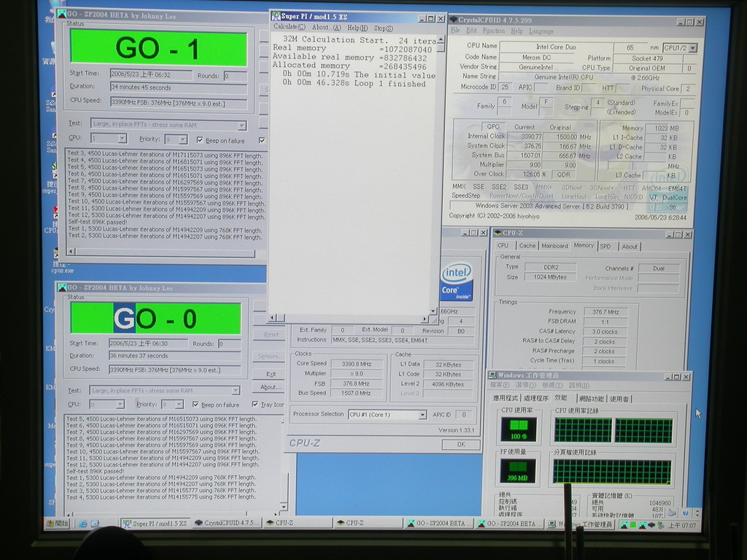Open the 檔案 menu in Task Manager
Image resolution: width=747 pixels, height=560 pixels.
499,385
